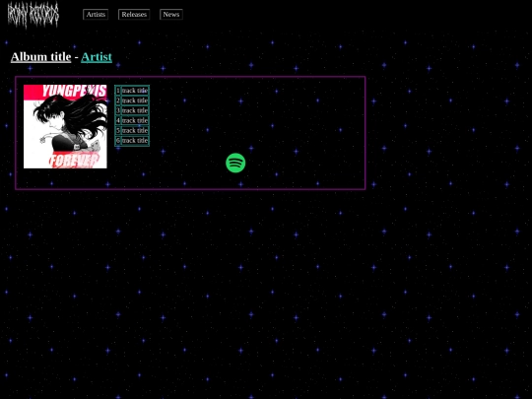Select track title in row 6
532x399 pixels.
click(x=135, y=141)
